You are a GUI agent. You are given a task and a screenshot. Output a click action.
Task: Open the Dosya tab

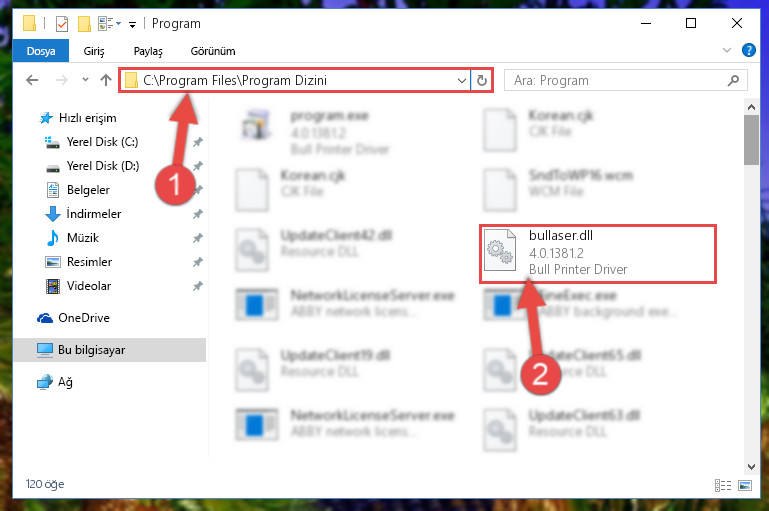pyautogui.click(x=41, y=51)
